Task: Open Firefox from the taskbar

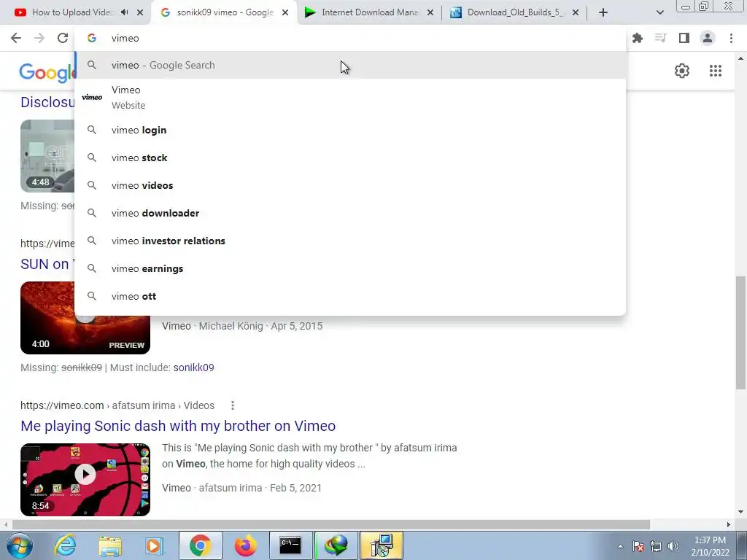Action: [245, 545]
